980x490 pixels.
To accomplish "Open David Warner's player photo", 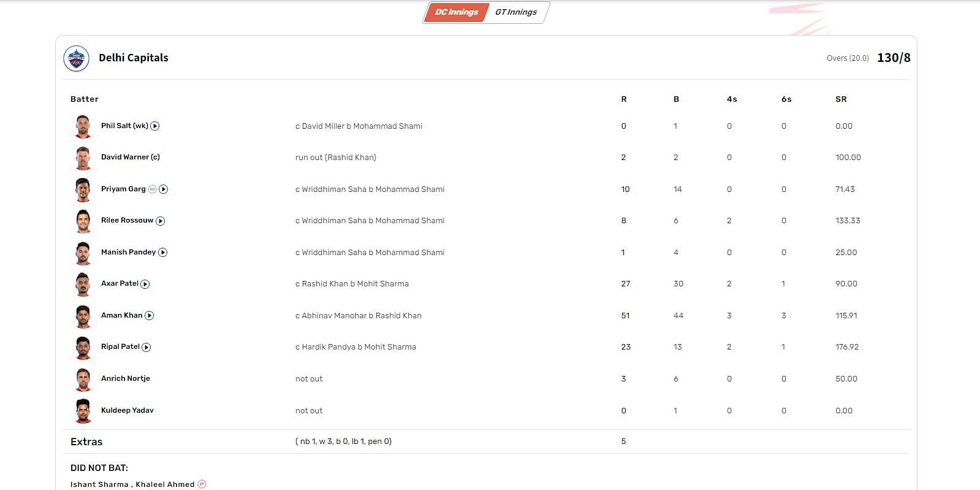I will [83, 158].
